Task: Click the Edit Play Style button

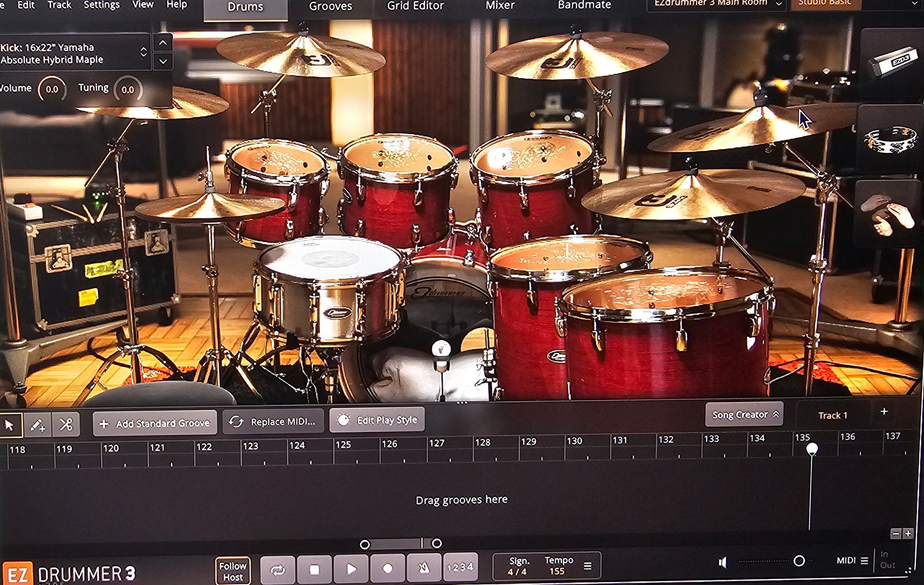Action: (x=377, y=420)
